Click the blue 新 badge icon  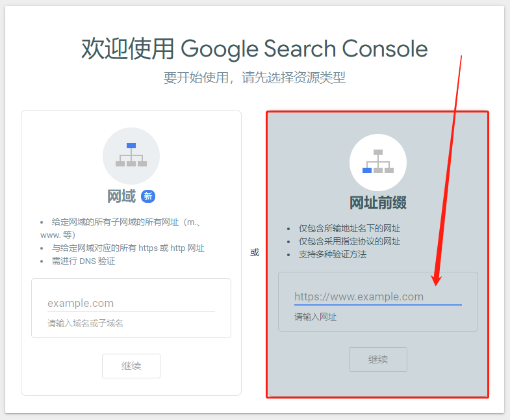pos(148,196)
